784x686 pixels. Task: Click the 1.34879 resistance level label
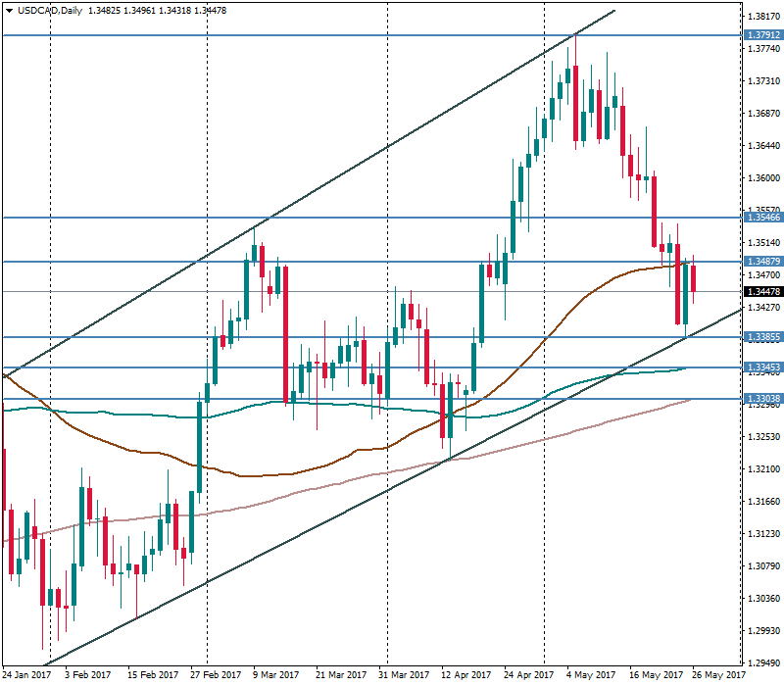coord(762,262)
